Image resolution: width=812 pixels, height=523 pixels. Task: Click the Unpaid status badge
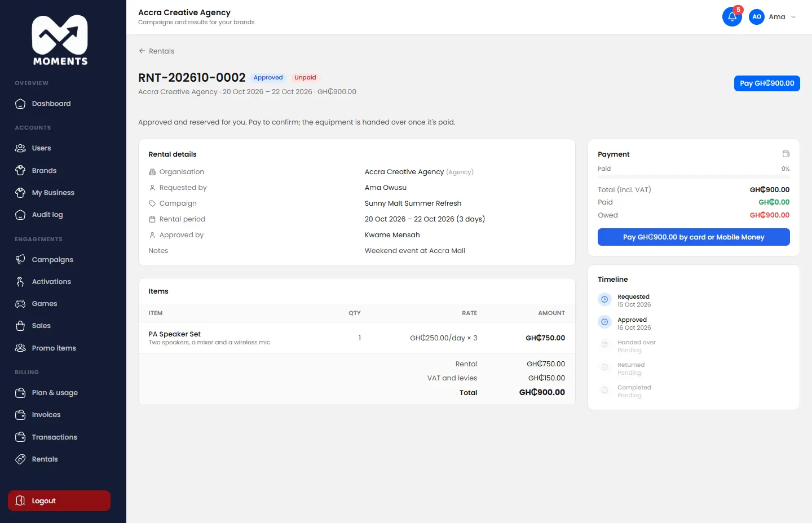[305, 78]
